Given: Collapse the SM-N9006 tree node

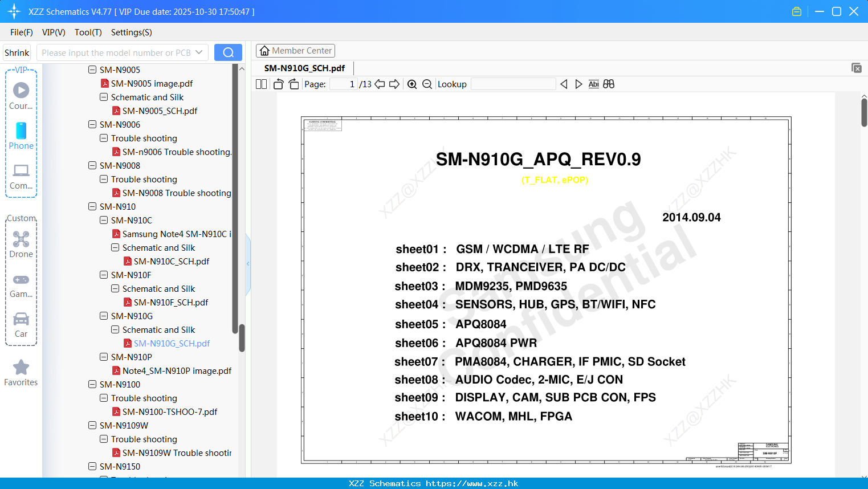Looking at the screenshot, I should [92, 124].
